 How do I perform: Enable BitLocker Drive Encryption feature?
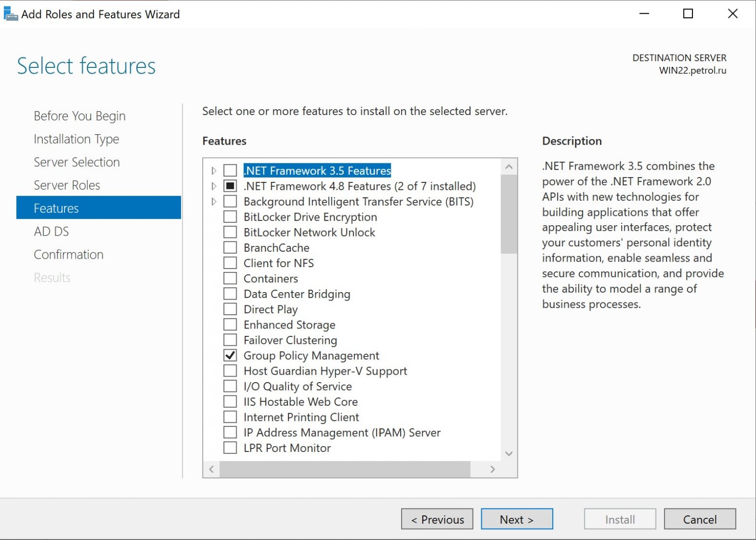click(229, 216)
